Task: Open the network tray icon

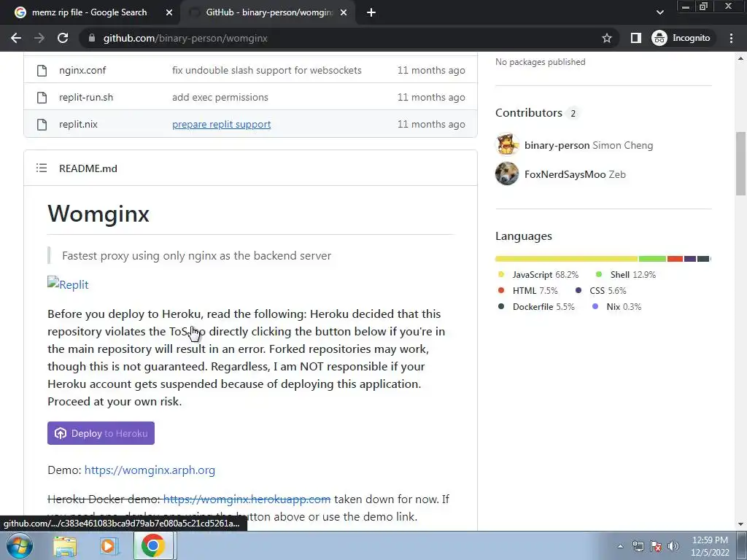Action: (638, 546)
